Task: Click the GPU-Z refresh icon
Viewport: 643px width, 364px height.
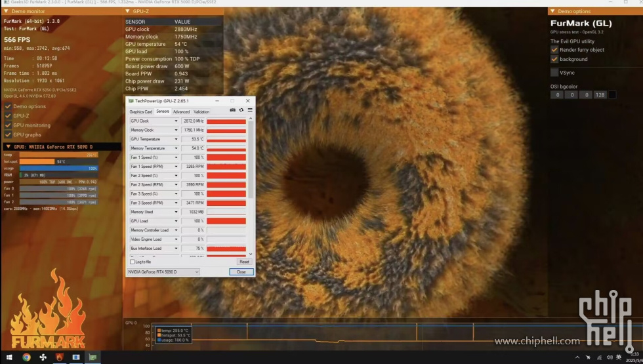Action: point(241,110)
